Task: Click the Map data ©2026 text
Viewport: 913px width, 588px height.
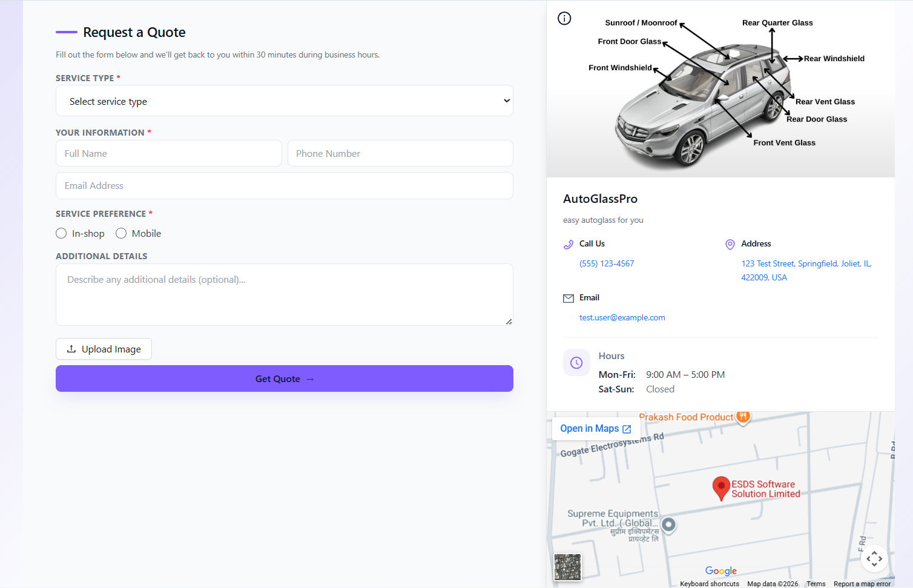Action: tap(773, 584)
